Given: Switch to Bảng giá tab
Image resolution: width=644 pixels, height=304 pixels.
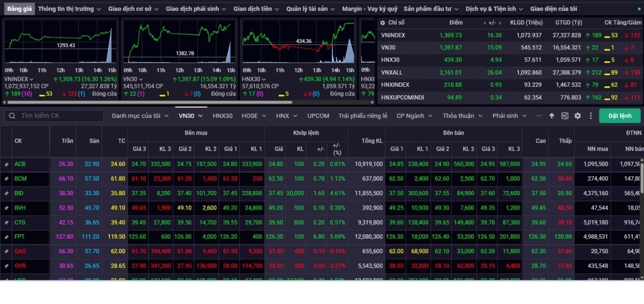Looking at the screenshot, I should [x=19, y=9].
